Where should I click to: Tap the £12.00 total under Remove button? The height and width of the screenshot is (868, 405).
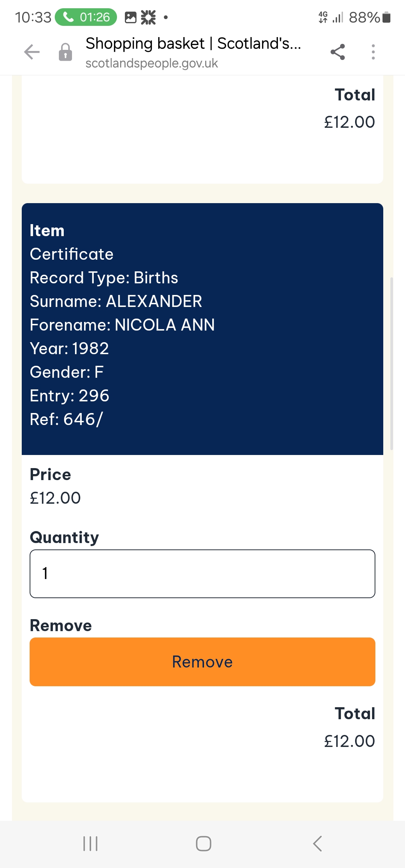pyautogui.click(x=349, y=741)
